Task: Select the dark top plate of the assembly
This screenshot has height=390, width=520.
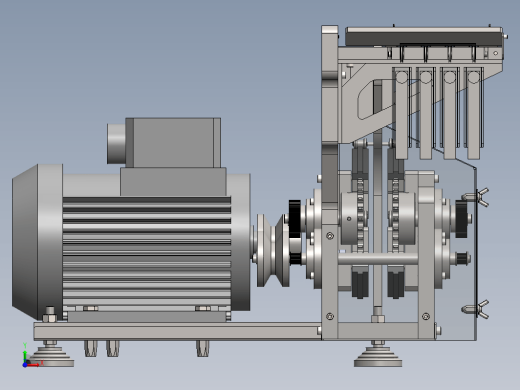Action: (x=423, y=38)
